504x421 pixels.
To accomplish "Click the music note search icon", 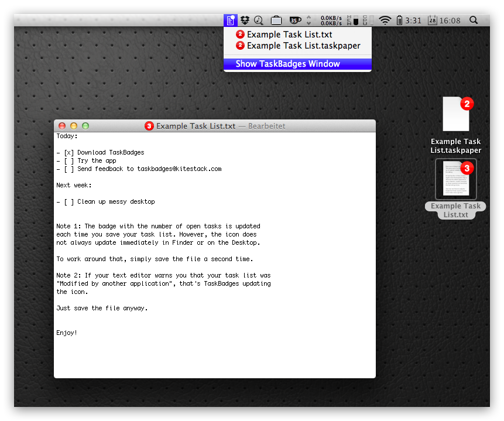I will click(258, 20).
